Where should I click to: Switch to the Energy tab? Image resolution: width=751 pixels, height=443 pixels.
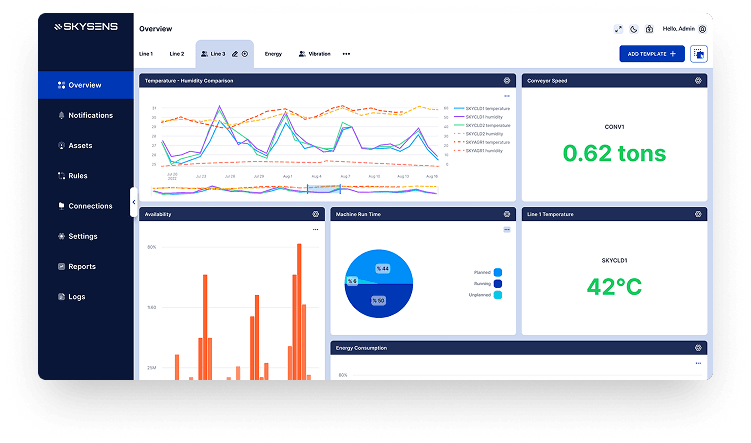pos(273,54)
